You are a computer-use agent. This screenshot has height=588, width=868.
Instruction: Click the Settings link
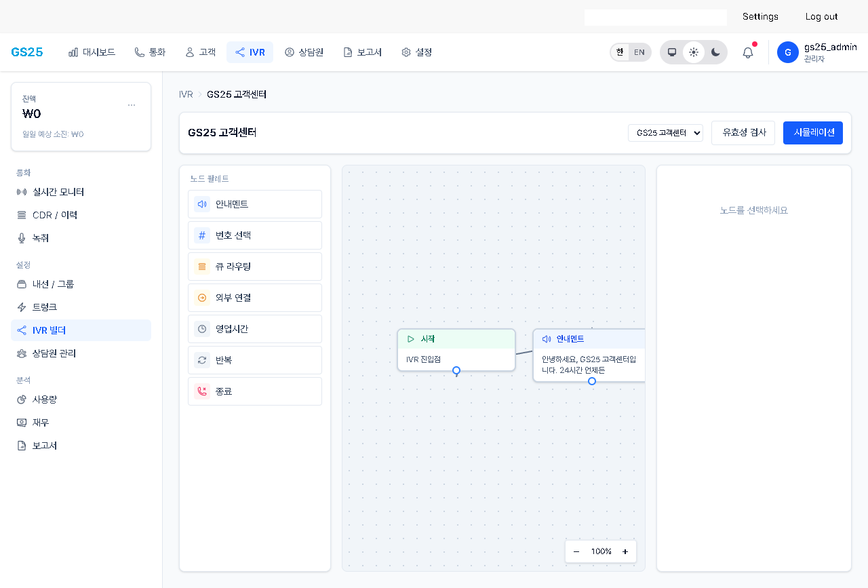[760, 16]
